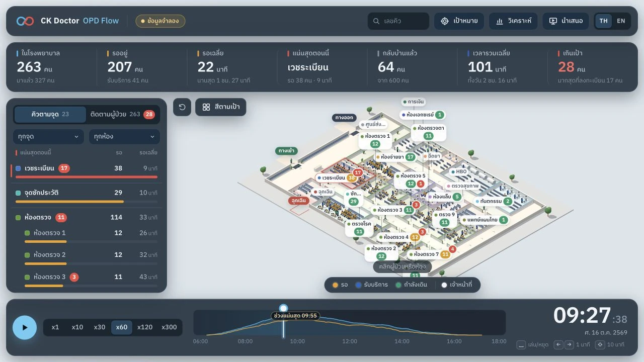Select the ห้องเอกซเรย์ room label on map
The width and height of the screenshot is (644, 362).
tap(423, 115)
